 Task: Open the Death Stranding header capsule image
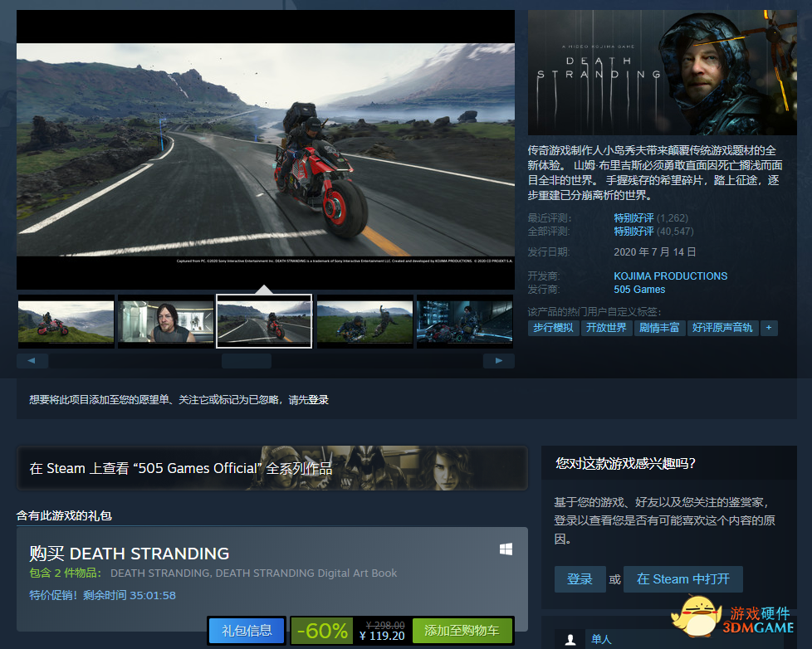pos(663,72)
